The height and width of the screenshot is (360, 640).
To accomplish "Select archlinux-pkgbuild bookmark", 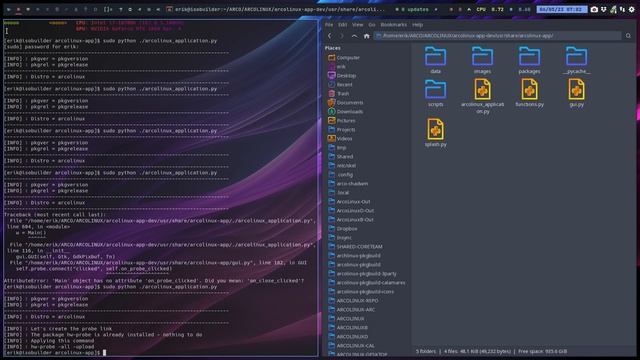I will (x=354, y=255).
